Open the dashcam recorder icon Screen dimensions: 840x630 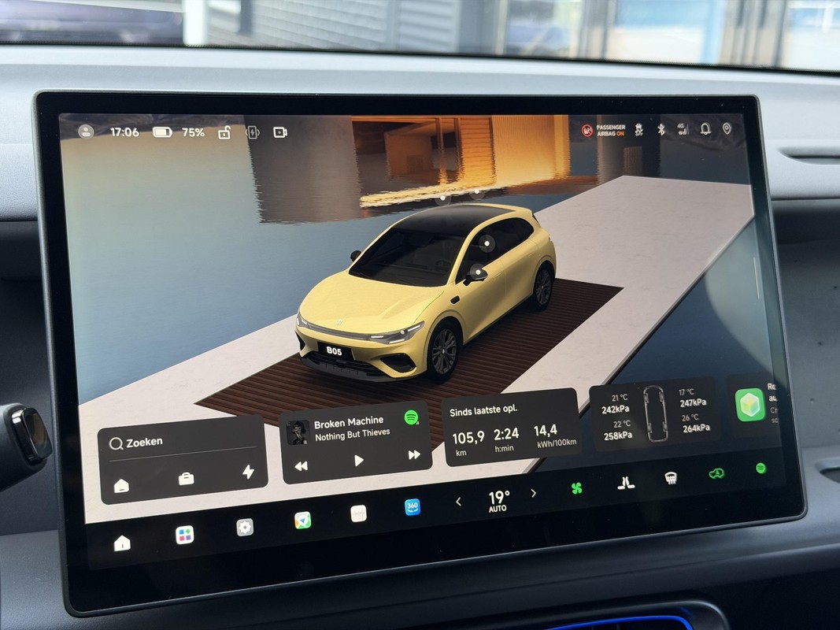point(280,132)
